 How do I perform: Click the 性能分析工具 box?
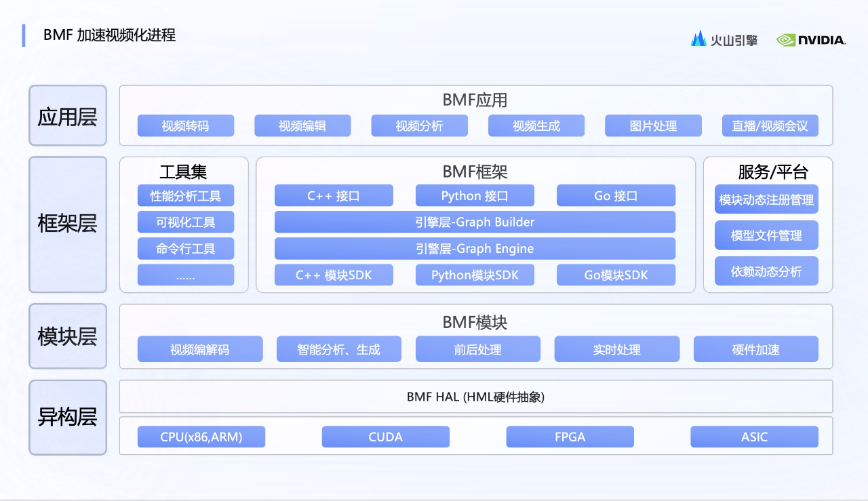[x=186, y=196]
